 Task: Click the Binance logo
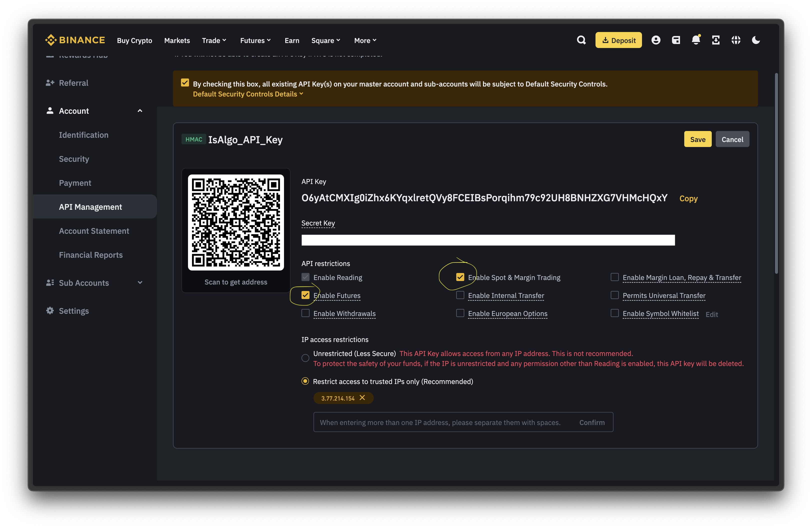(x=75, y=40)
